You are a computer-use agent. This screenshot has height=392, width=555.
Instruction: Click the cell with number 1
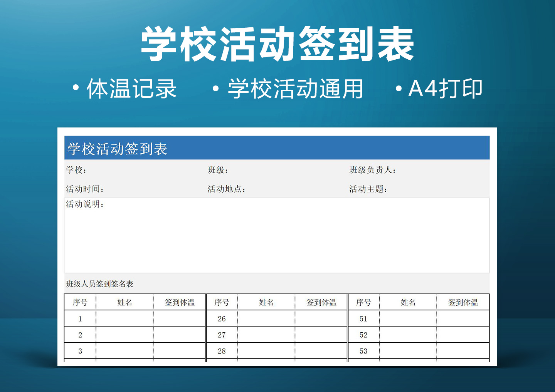[x=80, y=318]
